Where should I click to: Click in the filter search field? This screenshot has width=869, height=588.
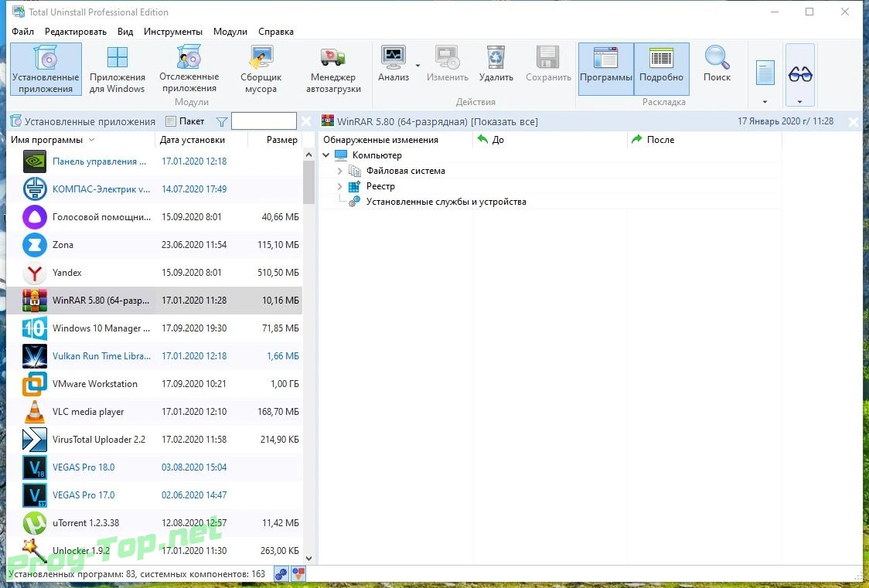[264, 121]
